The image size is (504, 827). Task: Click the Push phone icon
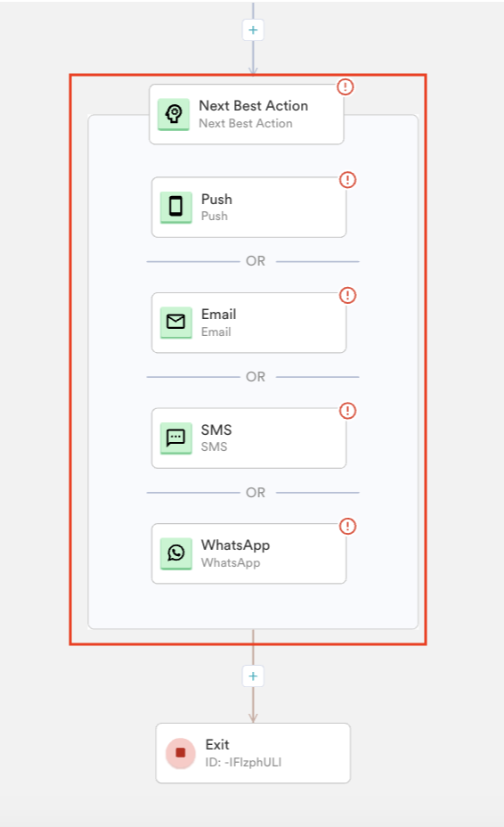click(176, 207)
